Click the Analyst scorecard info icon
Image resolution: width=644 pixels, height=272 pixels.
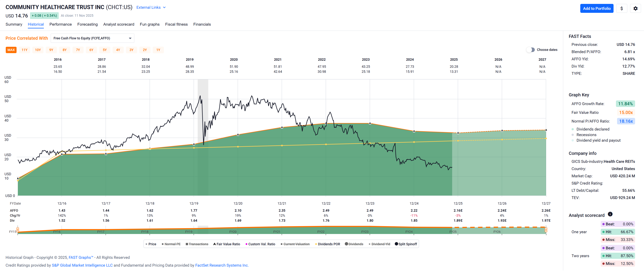(x=610, y=214)
